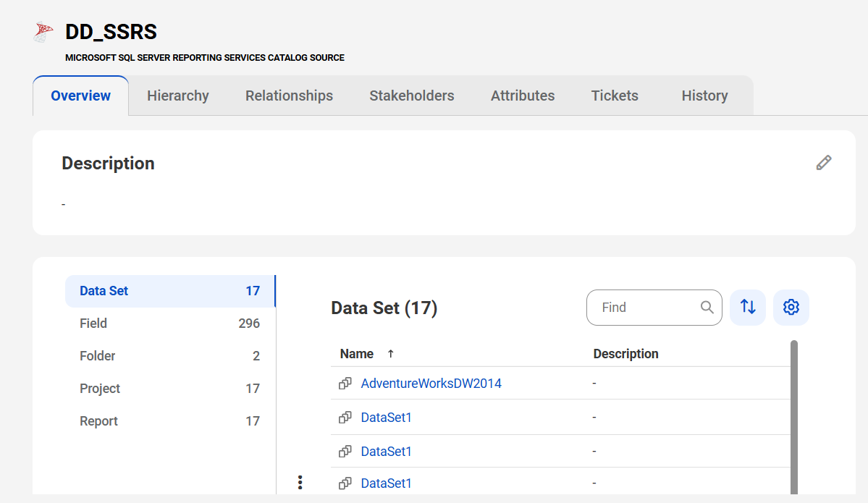Open sort options with the up-down arrows button
Image resolution: width=868 pixels, height=503 pixels.
click(x=748, y=307)
